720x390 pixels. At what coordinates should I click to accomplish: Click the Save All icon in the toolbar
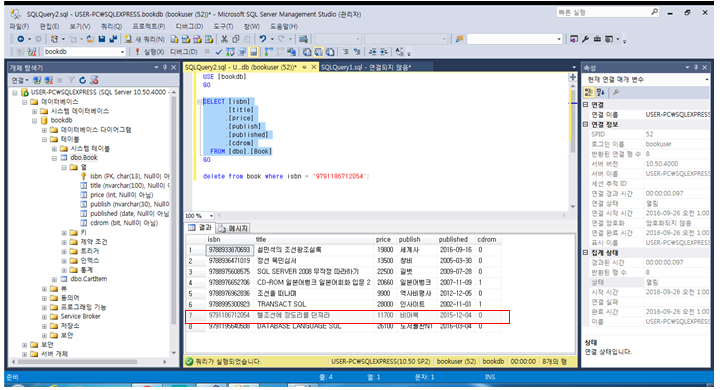(113, 39)
